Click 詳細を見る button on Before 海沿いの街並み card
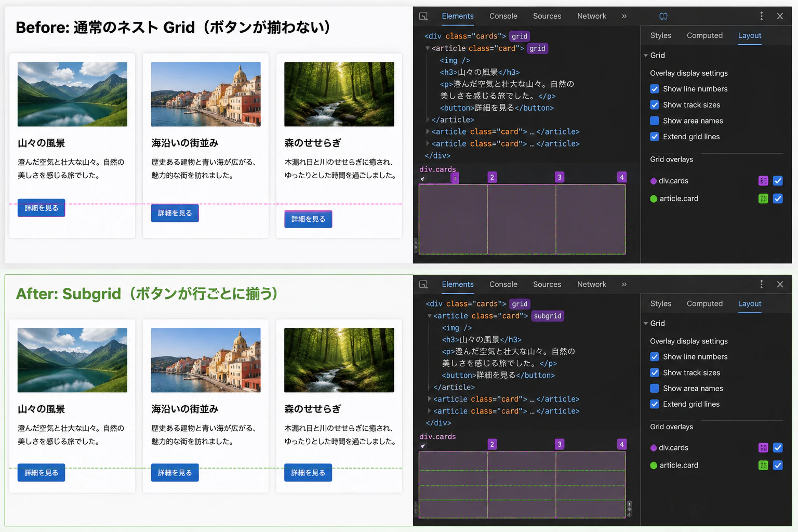The image size is (798, 532). [175, 213]
